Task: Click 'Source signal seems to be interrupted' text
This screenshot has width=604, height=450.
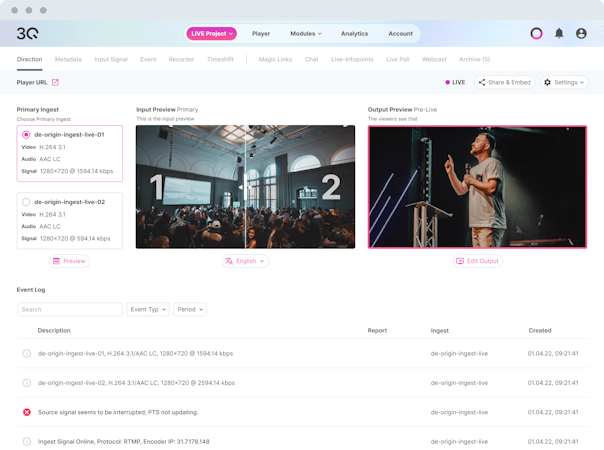Action: click(x=118, y=412)
